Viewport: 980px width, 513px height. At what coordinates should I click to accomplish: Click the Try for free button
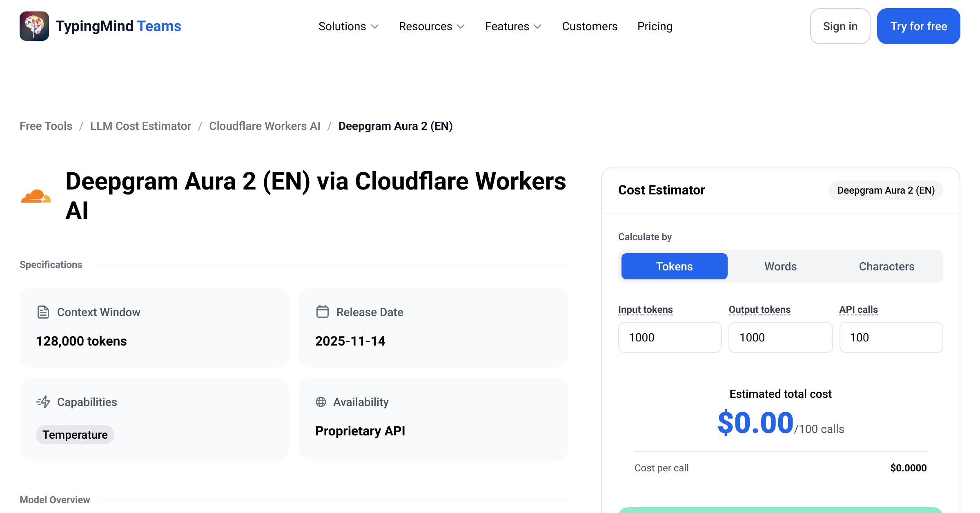919,26
